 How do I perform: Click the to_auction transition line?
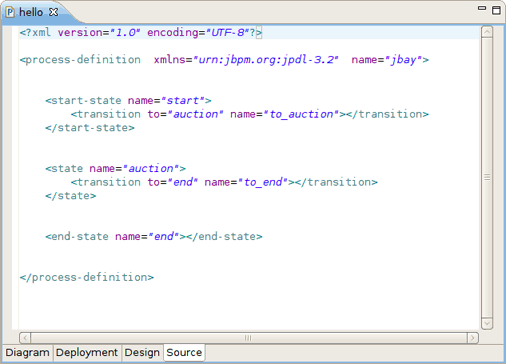coord(250,114)
